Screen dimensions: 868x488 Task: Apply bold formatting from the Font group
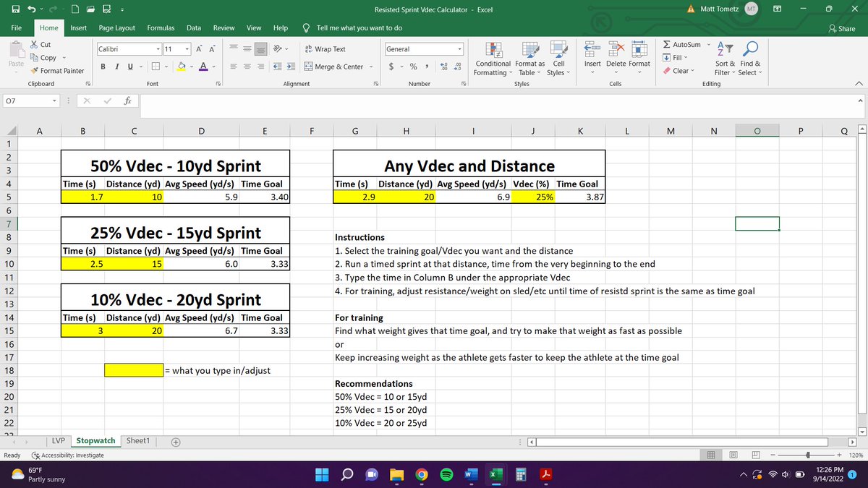click(x=102, y=66)
